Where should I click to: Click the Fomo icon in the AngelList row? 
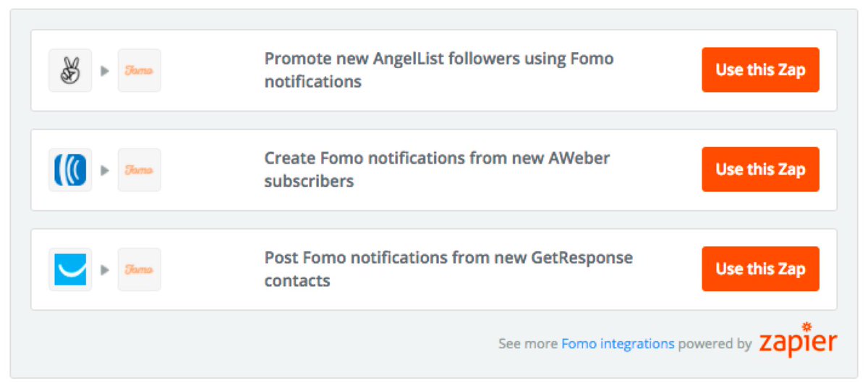[139, 70]
